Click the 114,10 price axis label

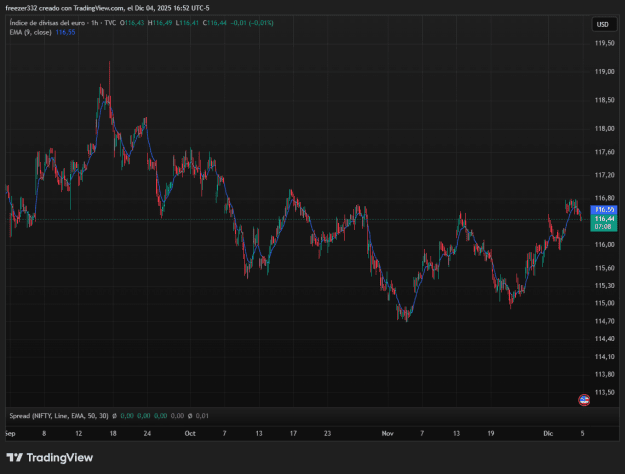[604, 356]
